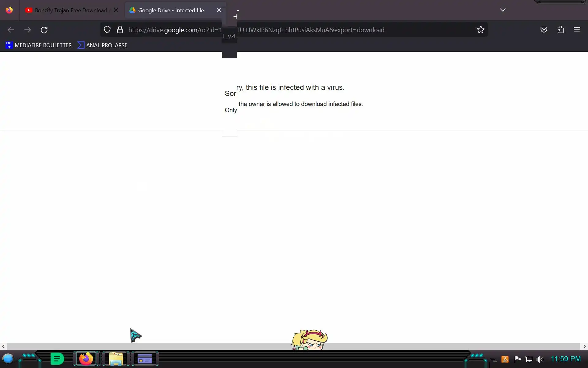Open the MEDIAFIRE ROULETTER bookmark
This screenshot has width=588, height=368.
39,45
